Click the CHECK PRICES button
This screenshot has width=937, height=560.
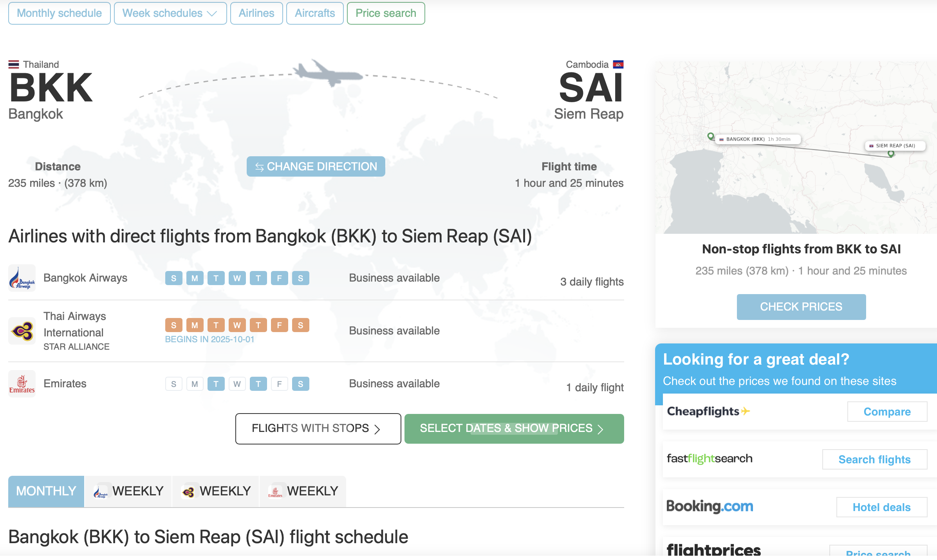tap(801, 307)
